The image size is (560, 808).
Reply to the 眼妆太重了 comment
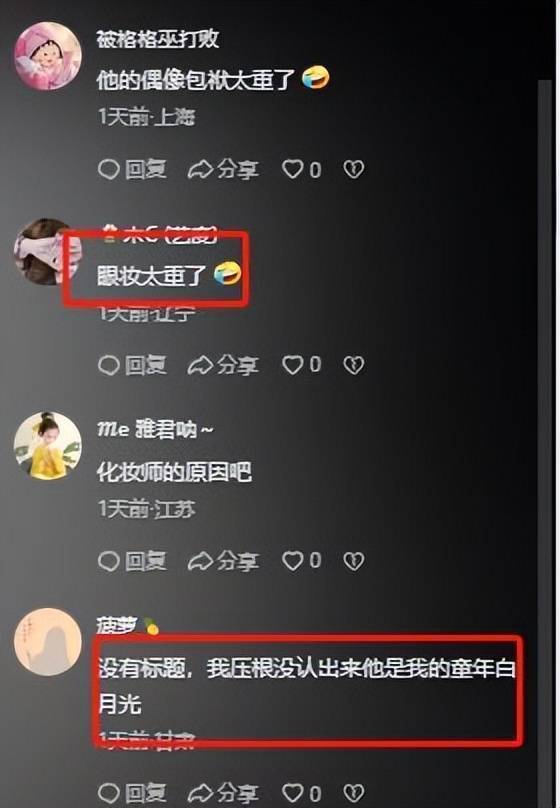132,365
